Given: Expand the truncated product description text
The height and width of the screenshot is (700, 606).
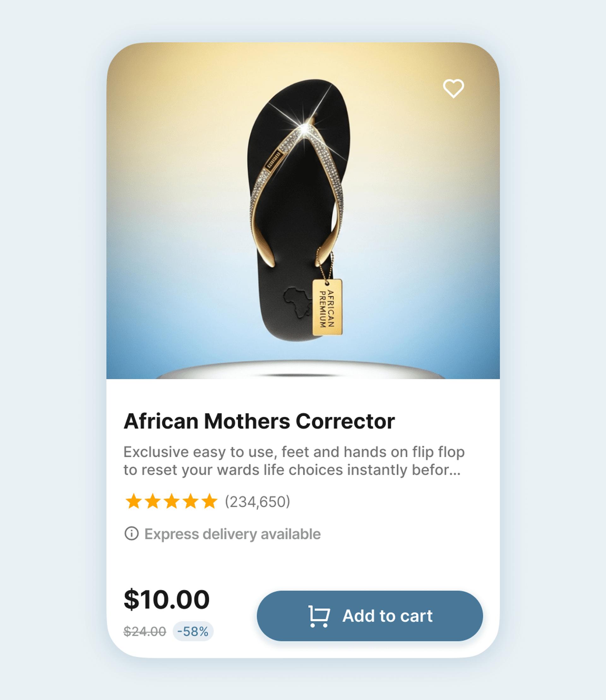Looking at the screenshot, I should click(294, 461).
